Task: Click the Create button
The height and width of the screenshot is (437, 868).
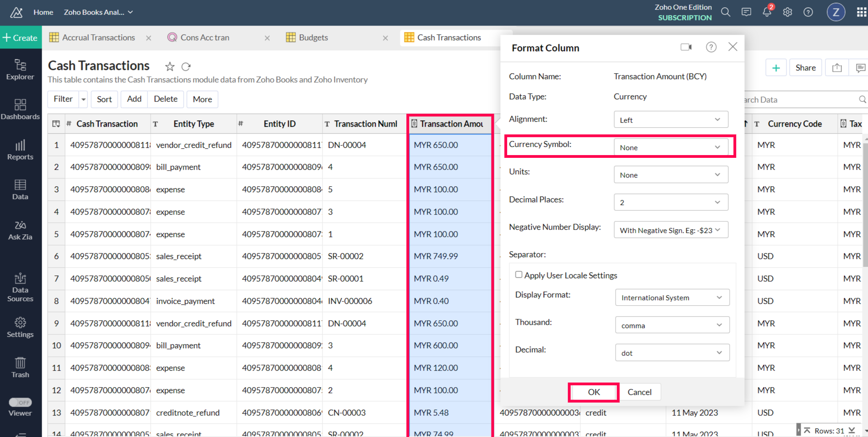Action: [21, 38]
